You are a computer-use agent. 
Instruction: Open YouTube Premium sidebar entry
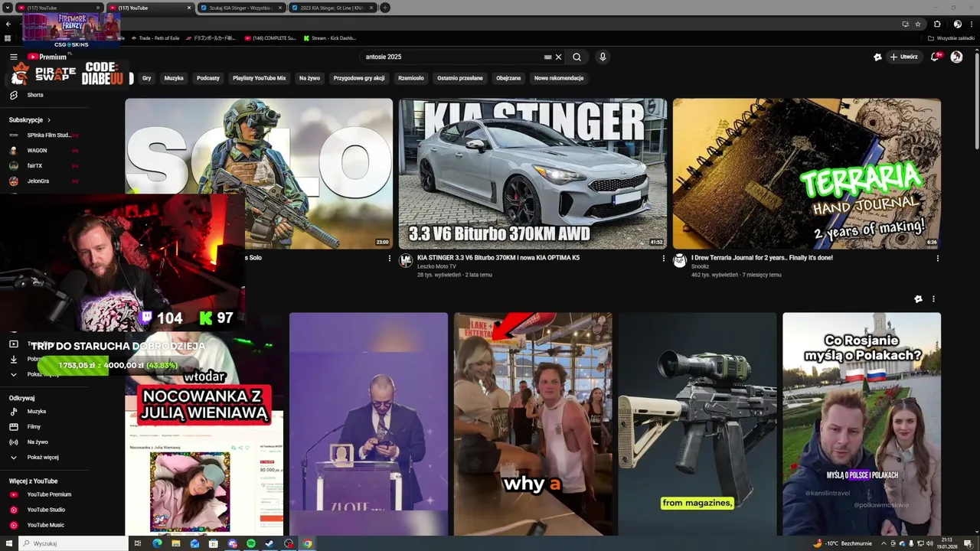(x=49, y=494)
